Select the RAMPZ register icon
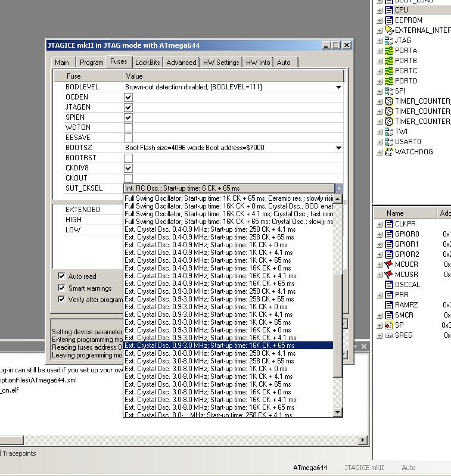This screenshot has width=451, height=476. 389,305
